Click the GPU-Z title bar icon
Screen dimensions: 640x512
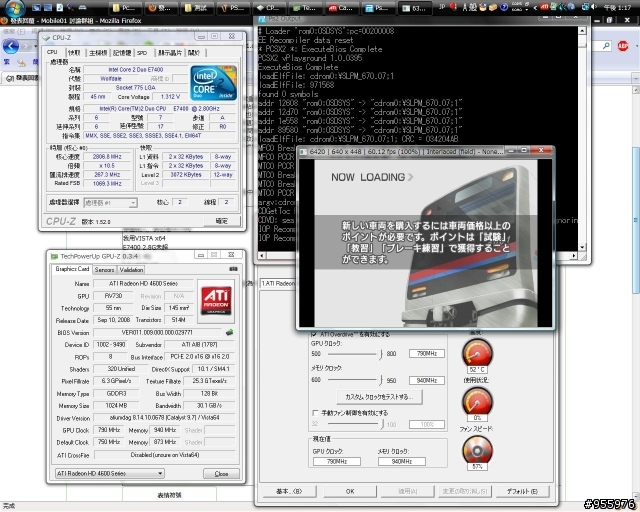pos(54,256)
